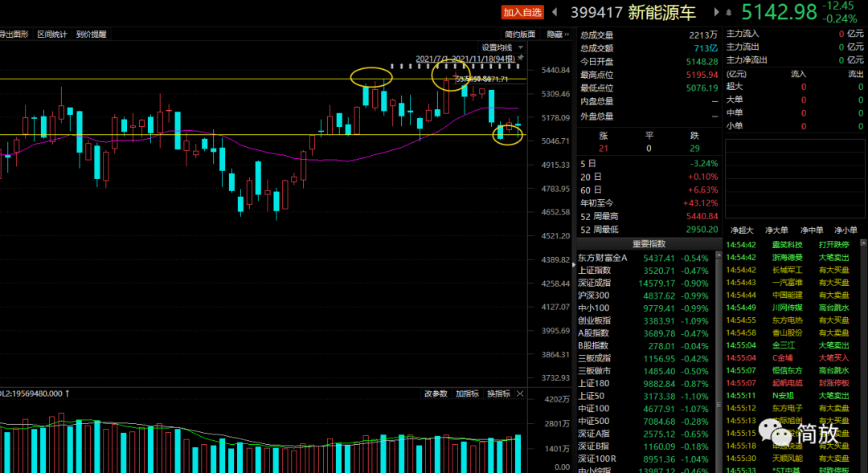Open the 区间统计 range statistics tab
This screenshot has height=473, width=868.
pos(52,35)
